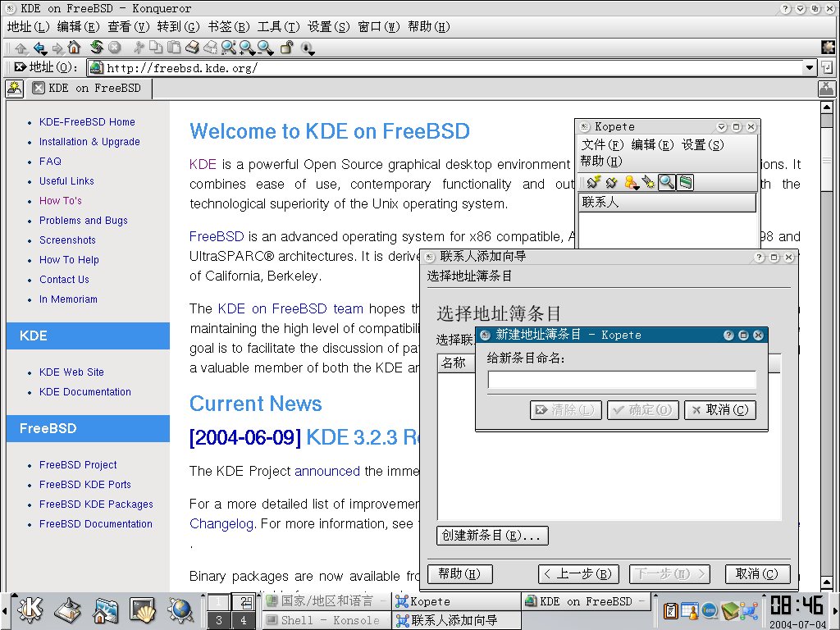Click the Print Frame icon
Image resolution: width=840 pixels, height=630 pixels.
click(x=210, y=48)
